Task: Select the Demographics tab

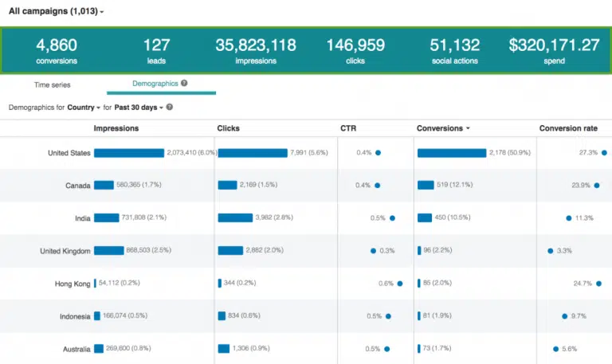Action: [x=155, y=83]
